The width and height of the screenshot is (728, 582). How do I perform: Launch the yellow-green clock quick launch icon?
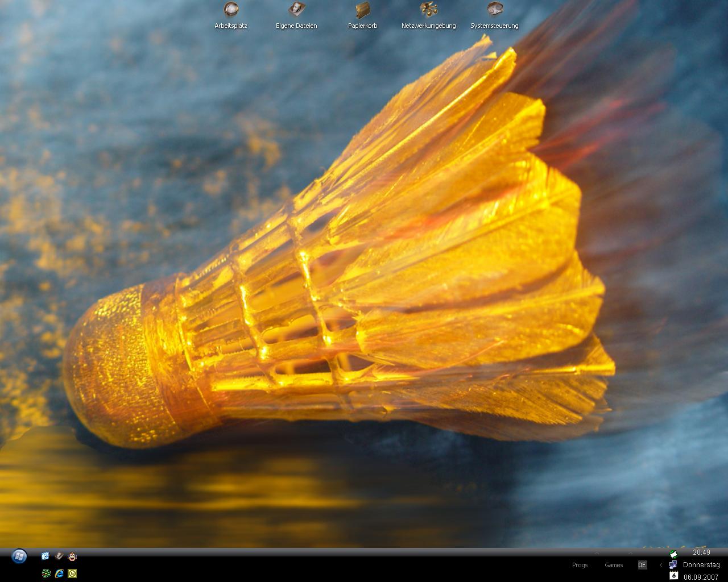[72, 573]
